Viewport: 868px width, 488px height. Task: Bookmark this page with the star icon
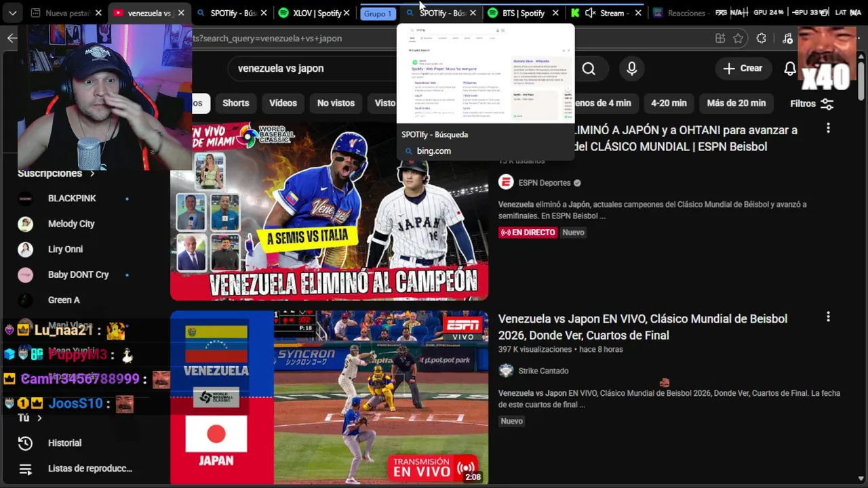click(738, 39)
